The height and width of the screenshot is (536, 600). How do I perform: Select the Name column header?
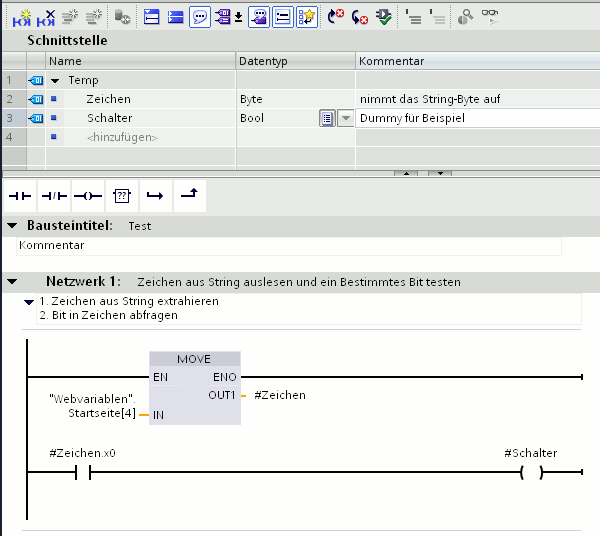[x=140, y=61]
